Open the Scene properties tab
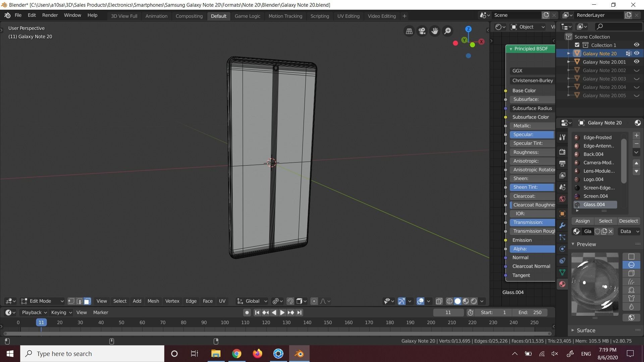The height and width of the screenshot is (362, 644). [562, 187]
